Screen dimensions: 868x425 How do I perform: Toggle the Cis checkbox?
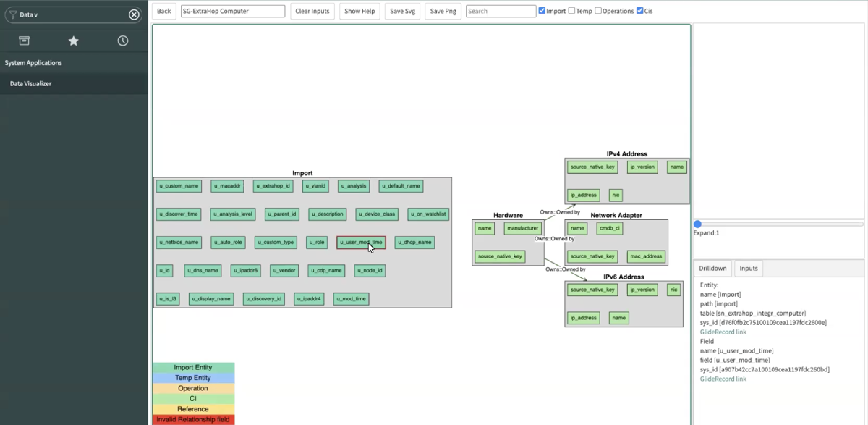(639, 11)
